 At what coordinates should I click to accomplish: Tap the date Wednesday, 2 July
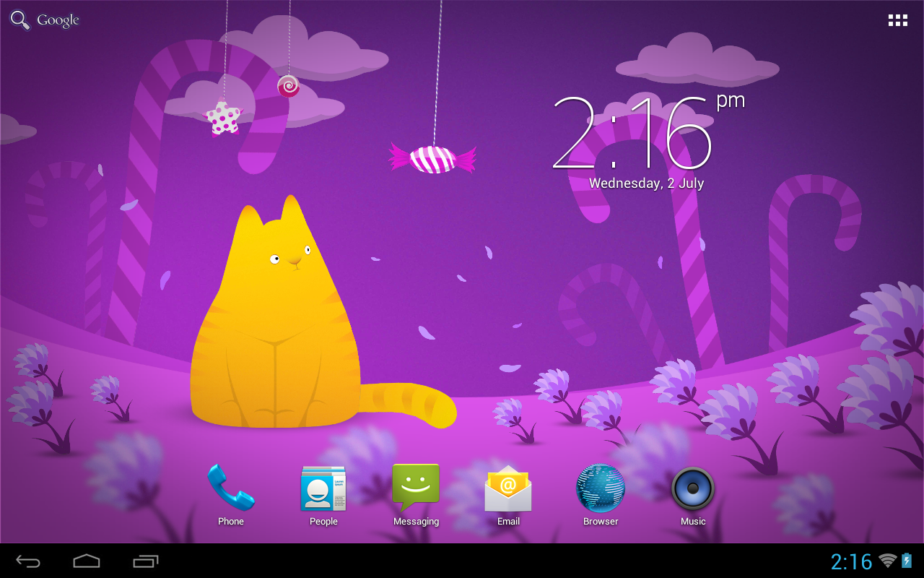coord(647,184)
